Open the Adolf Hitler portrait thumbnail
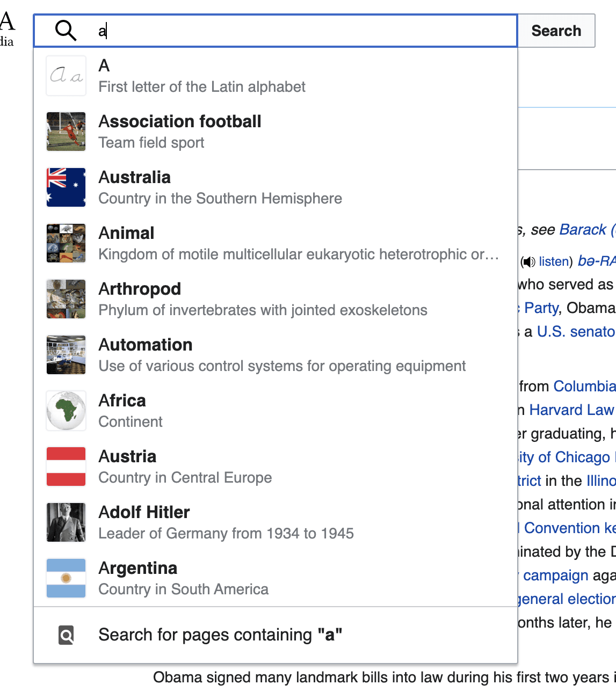 (x=66, y=522)
